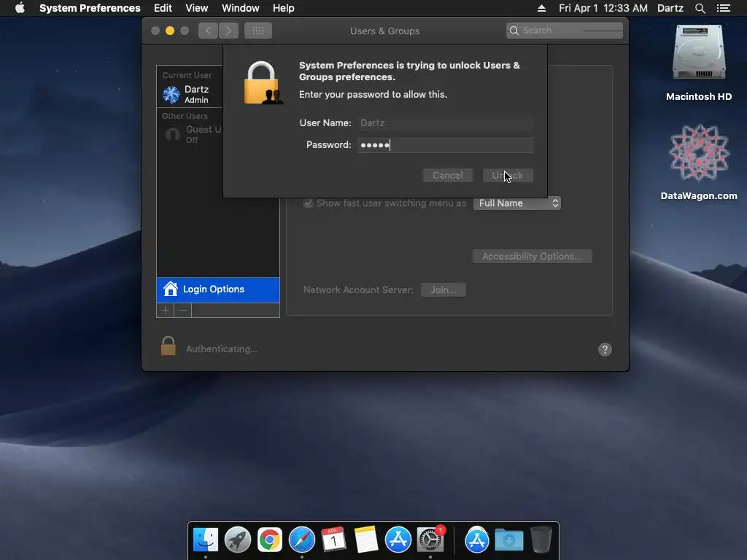Click the eject icon in menu bar
This screenshot has width=747, height=560.
tap(542, 8)
